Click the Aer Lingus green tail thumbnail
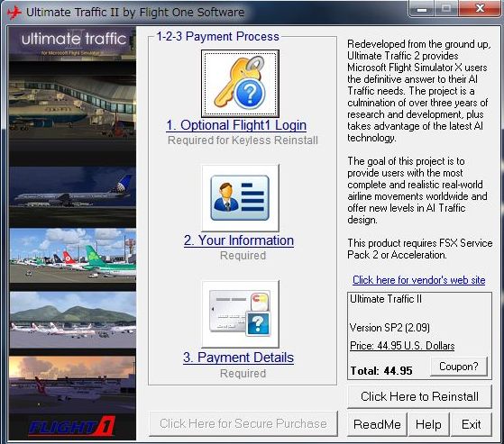Screen dimensions: 504x444 pos(73,256)
